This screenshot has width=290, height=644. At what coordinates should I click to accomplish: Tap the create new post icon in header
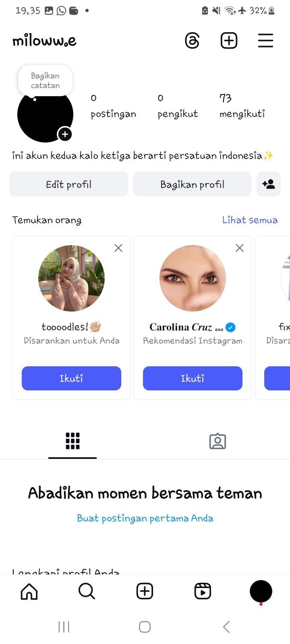click(229, 41)
